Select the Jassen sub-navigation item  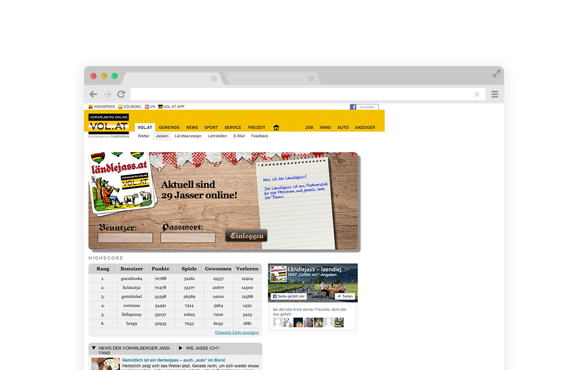click(x=162, y=136)
